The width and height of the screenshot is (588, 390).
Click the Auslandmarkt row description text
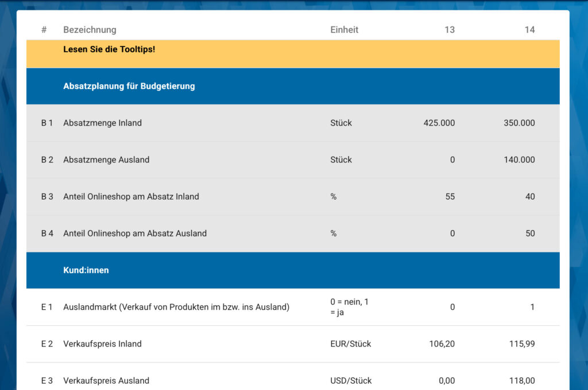click(x=176, y=307)
